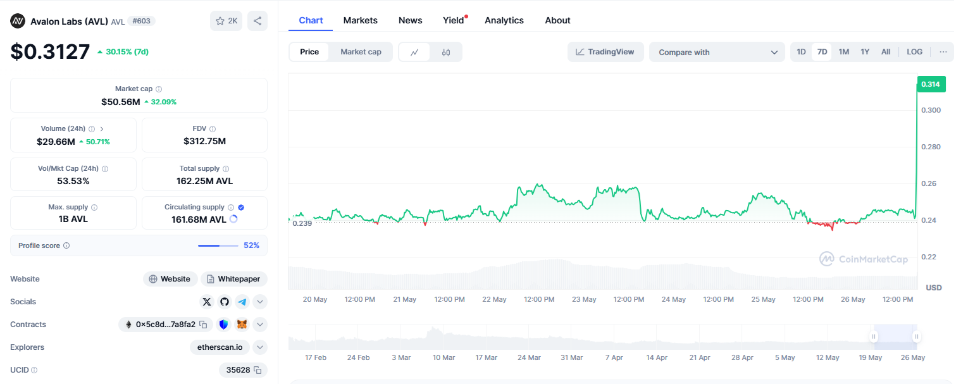Launch the TradingView chart button
This screenshot has height=384, width=980.
coord(605,52)
